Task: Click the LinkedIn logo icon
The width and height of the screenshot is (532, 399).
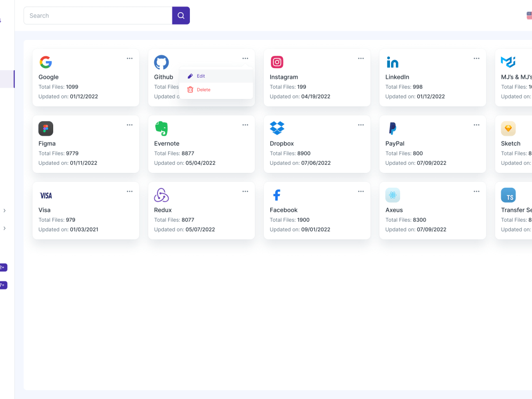Action: pos(393,62)
